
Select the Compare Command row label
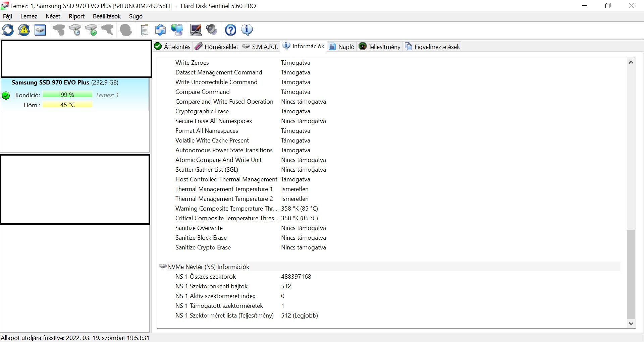[x=202, y=92]
